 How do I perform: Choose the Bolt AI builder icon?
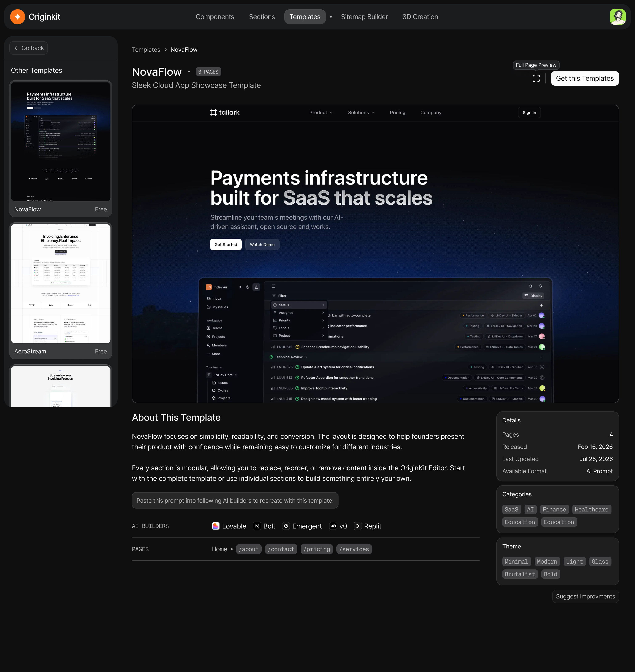pos(257,526)
